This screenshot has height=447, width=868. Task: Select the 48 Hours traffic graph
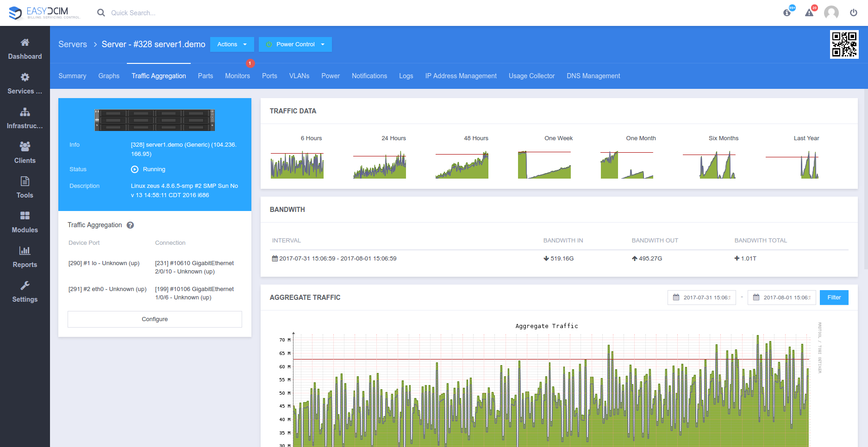tap(462, 164)
